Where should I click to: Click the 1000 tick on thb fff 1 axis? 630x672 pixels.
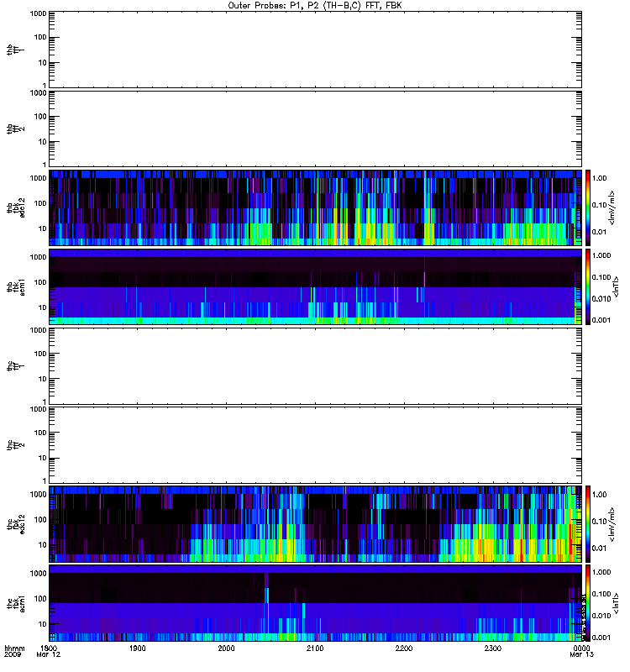[38, 13]
